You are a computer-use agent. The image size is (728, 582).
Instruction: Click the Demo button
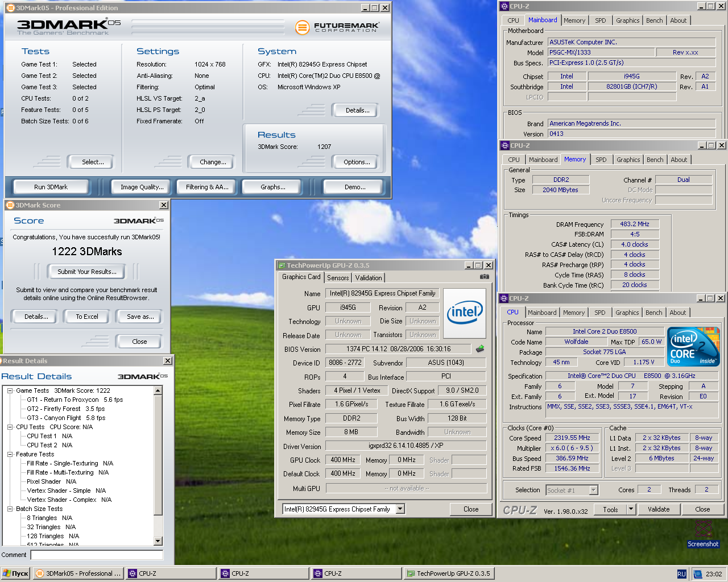pyautogui.click(x=355, y=187)
